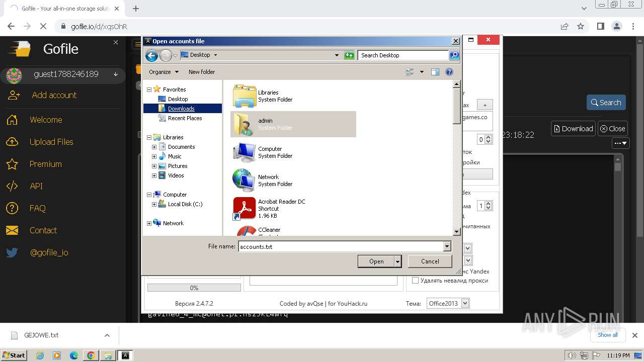The width and height of the screenshot is (644, 362).
Task: Click the Chrome back arrow
Action: point(11,26)
